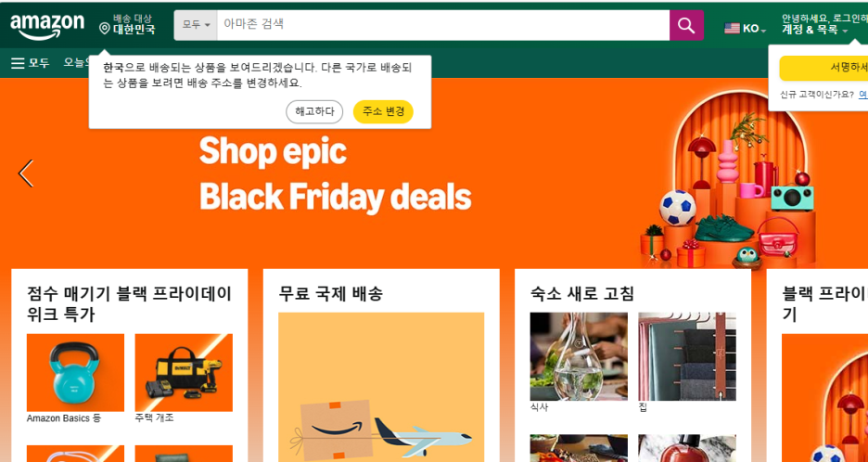The width and height of the screenshot is (868, 462).
Task: Click the magnifying glass search button
Action: point(686,25)
